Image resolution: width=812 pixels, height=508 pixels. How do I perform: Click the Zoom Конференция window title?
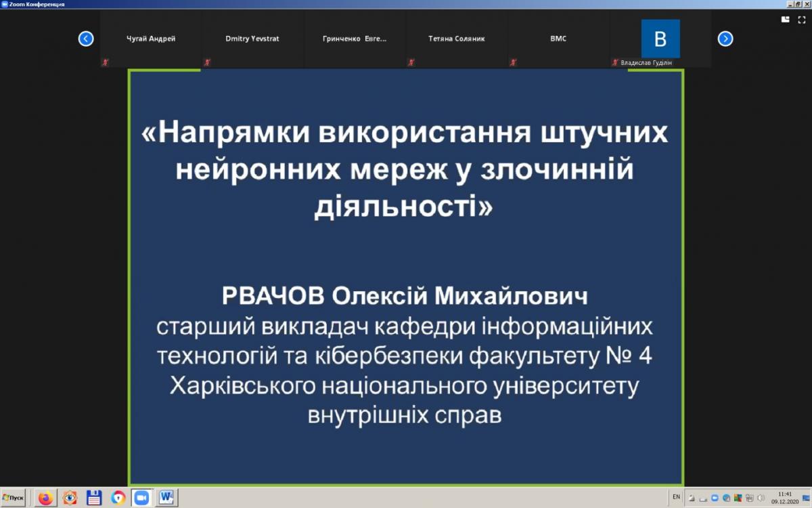click(37, 4)
